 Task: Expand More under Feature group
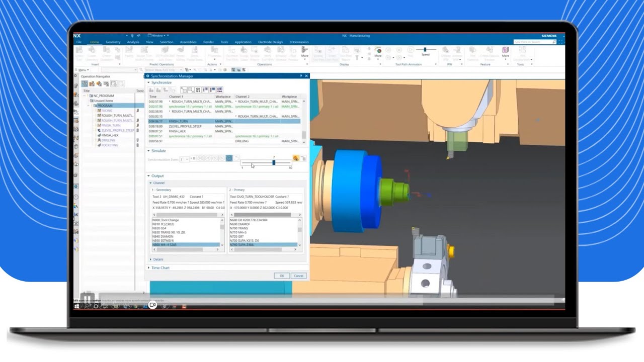click(x=506, y=52)
